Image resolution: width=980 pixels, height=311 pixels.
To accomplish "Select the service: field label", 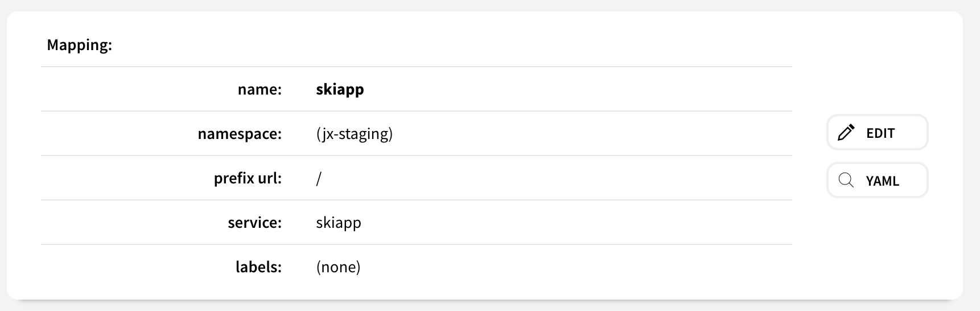I will (254, 223).
